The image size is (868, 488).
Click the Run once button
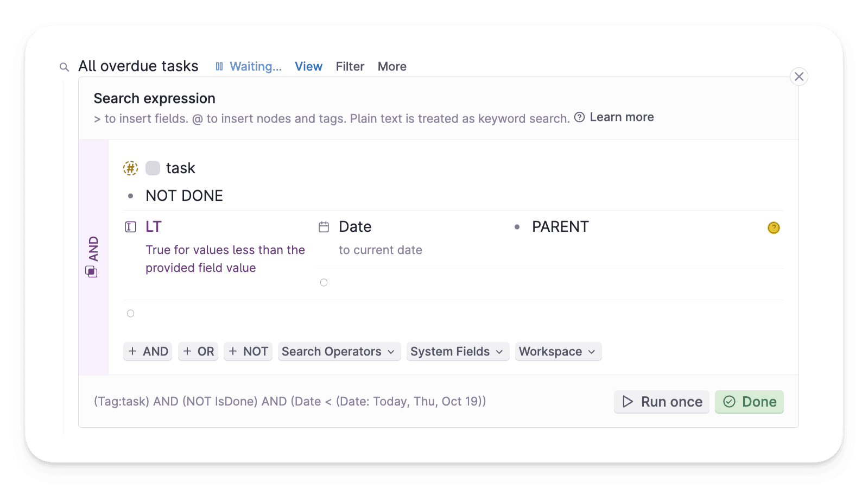(x=662, y=402)
